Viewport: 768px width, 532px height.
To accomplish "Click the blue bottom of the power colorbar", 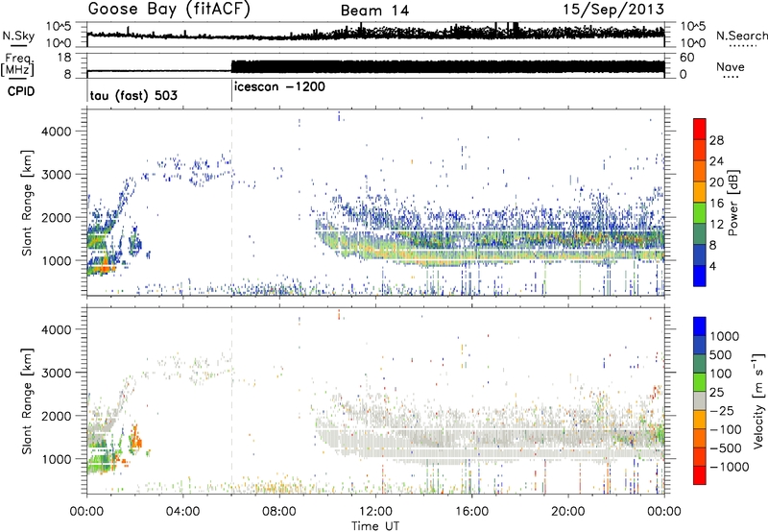I will pos(700,278).
